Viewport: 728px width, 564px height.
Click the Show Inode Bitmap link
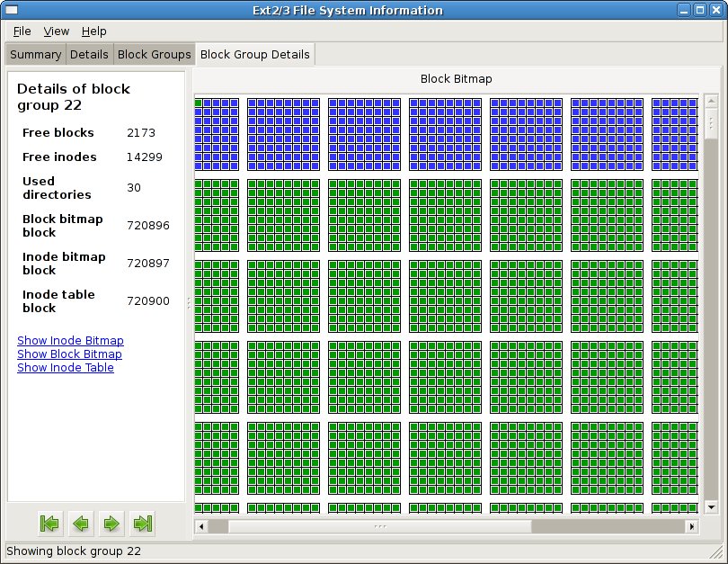[x=70, y=341]
